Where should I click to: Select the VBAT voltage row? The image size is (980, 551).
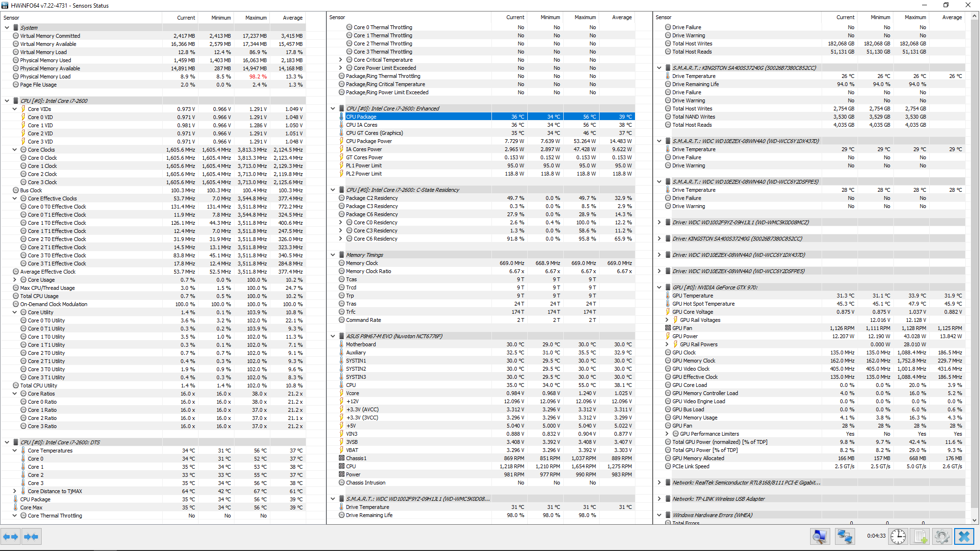tap(487, 450)
